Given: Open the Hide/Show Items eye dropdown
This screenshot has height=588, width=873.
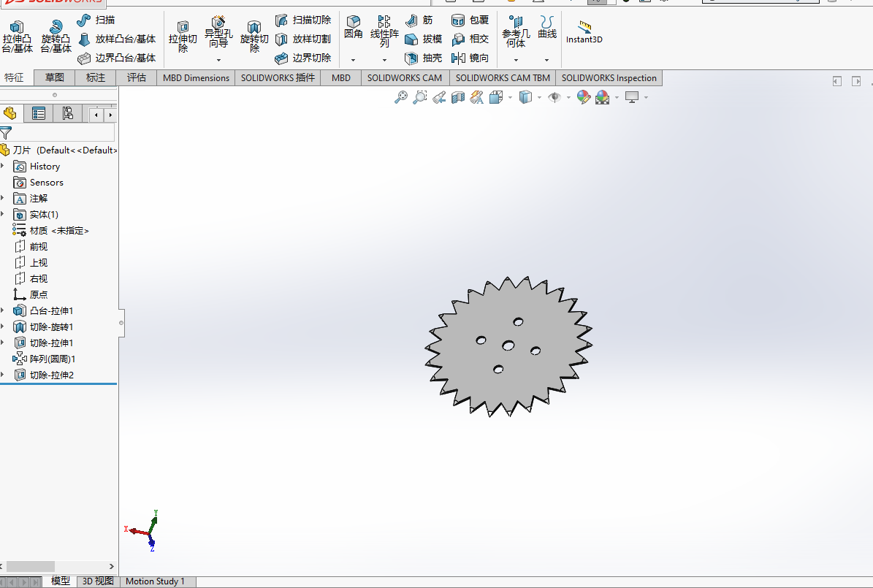Looking at the screenshot, I should point(568,97).
